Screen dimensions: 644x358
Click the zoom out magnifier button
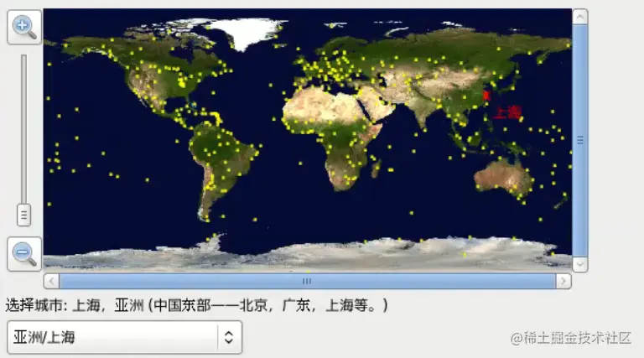[24, 254]
